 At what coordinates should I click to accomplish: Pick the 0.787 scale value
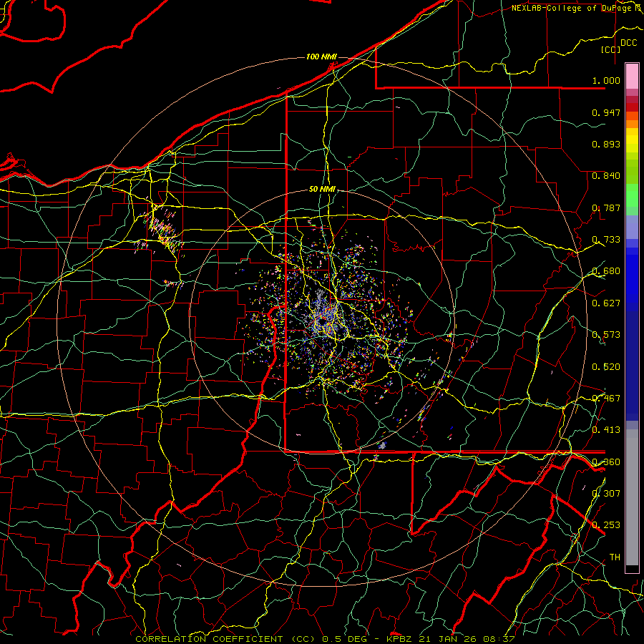coord(606,208)
